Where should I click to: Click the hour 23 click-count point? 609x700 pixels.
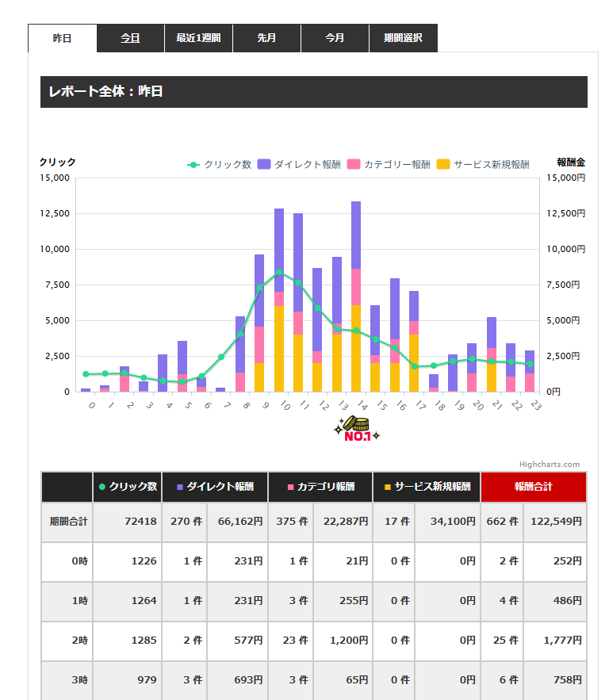pos(530,365)
